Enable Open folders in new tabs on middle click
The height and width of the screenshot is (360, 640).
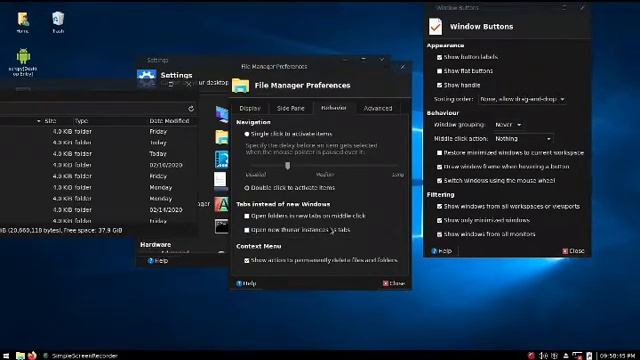tap(247, 216)
